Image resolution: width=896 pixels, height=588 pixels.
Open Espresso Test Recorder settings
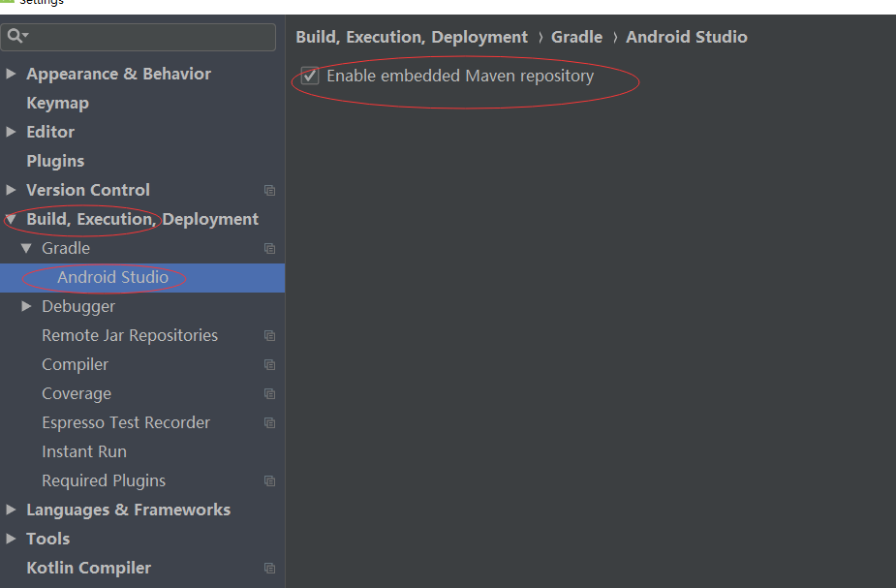(x=126, y=423)
